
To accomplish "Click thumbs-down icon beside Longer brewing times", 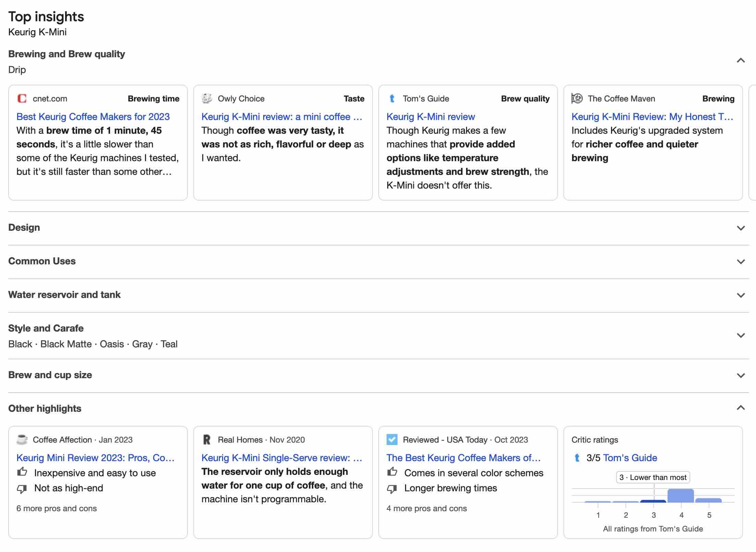I will (x=392, y=489).
